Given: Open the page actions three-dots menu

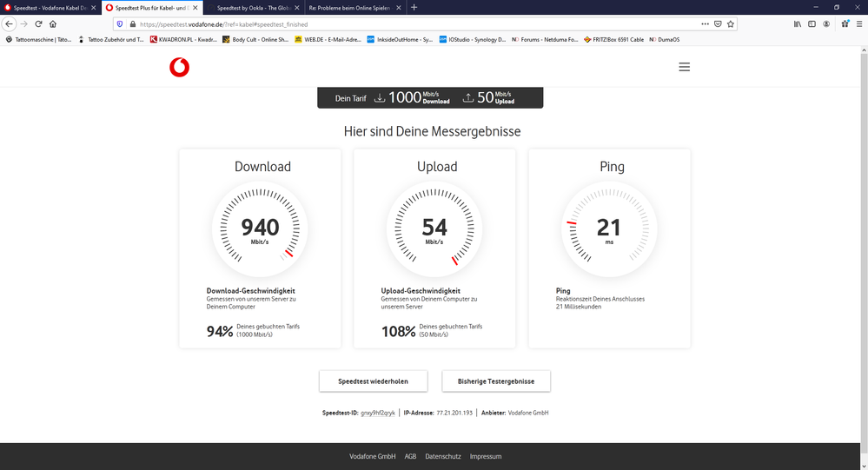Looking at the screenshot, I should click(705, 23).
